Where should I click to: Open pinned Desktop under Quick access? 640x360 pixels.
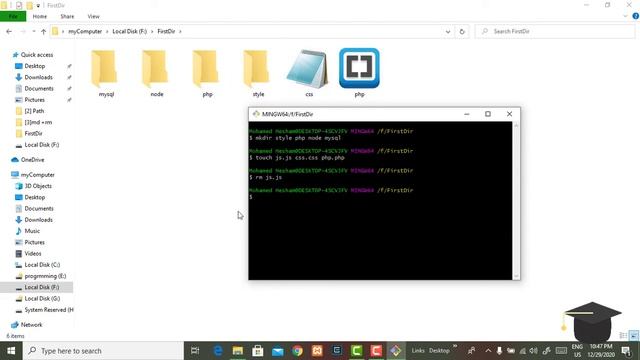click(35, 66)
